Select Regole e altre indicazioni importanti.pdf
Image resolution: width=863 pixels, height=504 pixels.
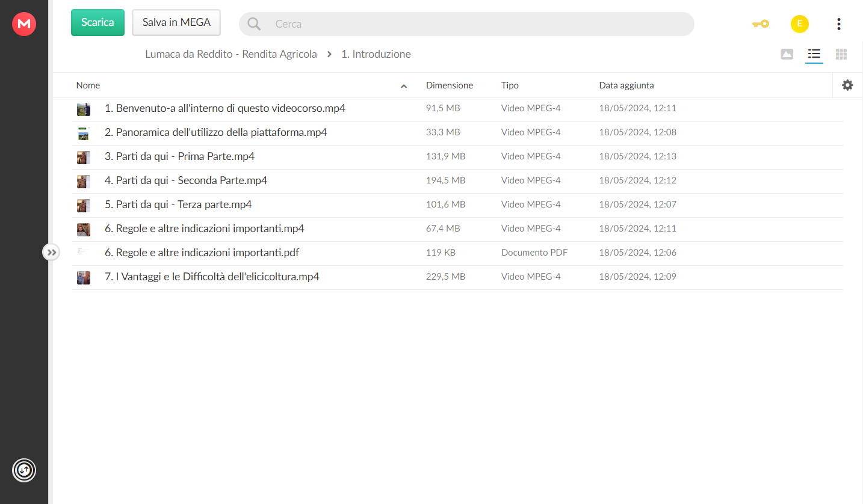[457, 253]
